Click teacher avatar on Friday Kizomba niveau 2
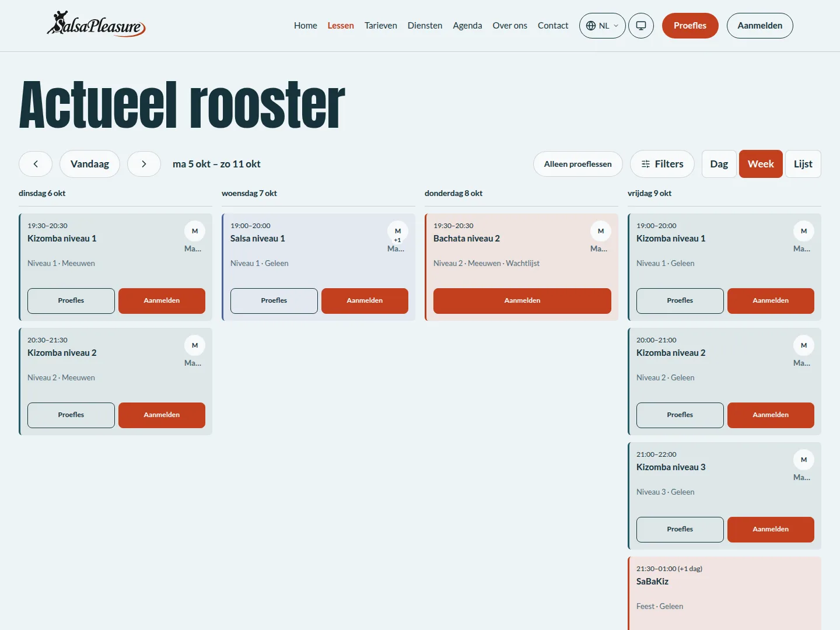This screenshot has height=630, width=840. (x=804, y=345)
